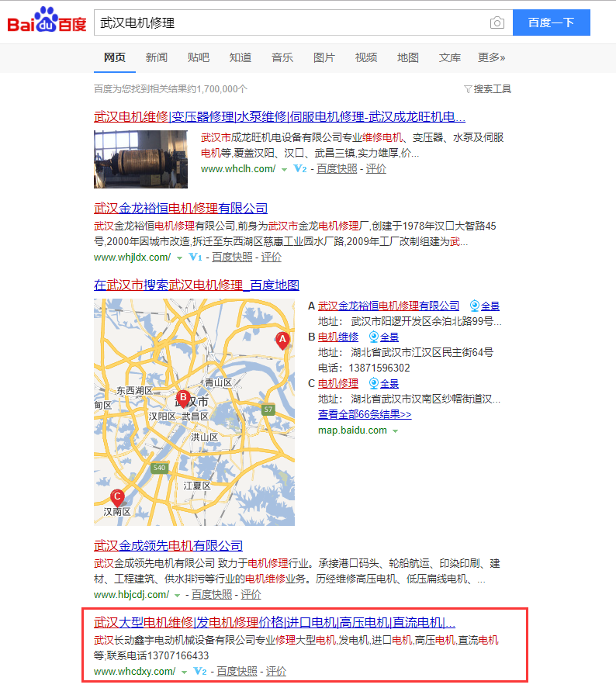Screen dimensions: 616x688
Task: Click the motor thumbnail in the first result
Action: pyautogui.click(x=140, y=159)
